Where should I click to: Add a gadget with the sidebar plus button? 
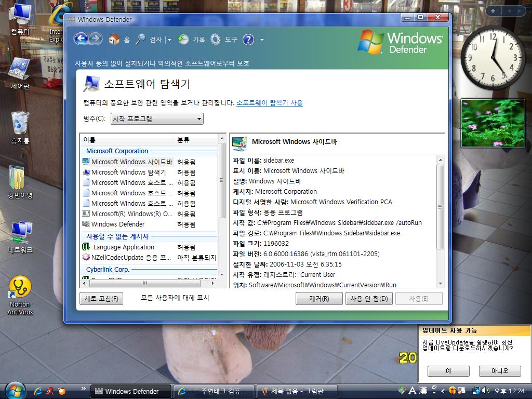pyautogui.click(x=493, y=11)
